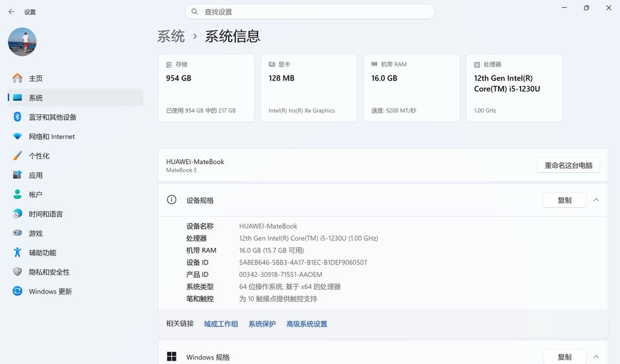Viewport: 620px width, 364px height.
Task: Copy device specs with 复制 button
Action: (x=564, y=200)
